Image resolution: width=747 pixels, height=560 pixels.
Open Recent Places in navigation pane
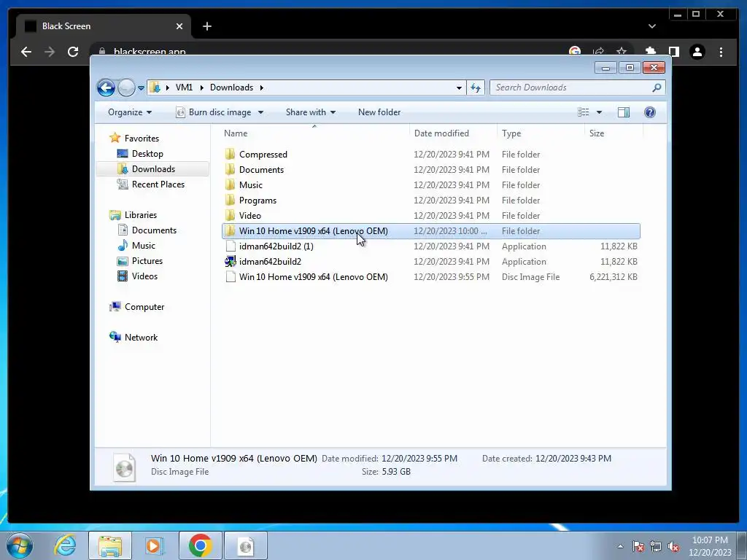[x=158, y=184]
